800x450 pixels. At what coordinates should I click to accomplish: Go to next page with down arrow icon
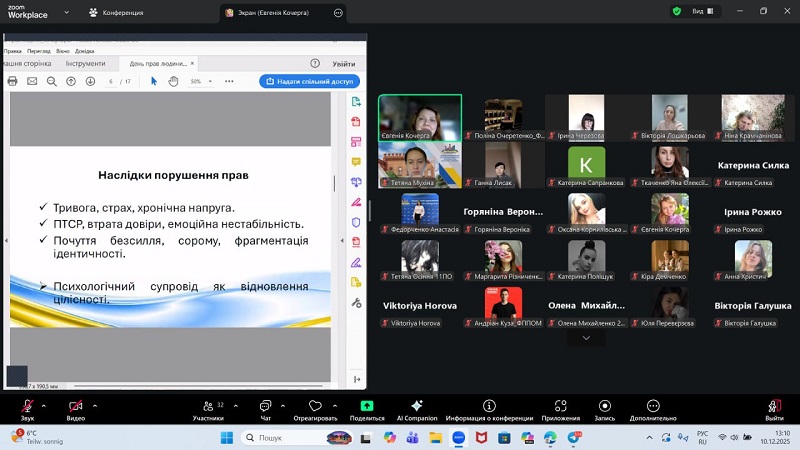point(89,81)
